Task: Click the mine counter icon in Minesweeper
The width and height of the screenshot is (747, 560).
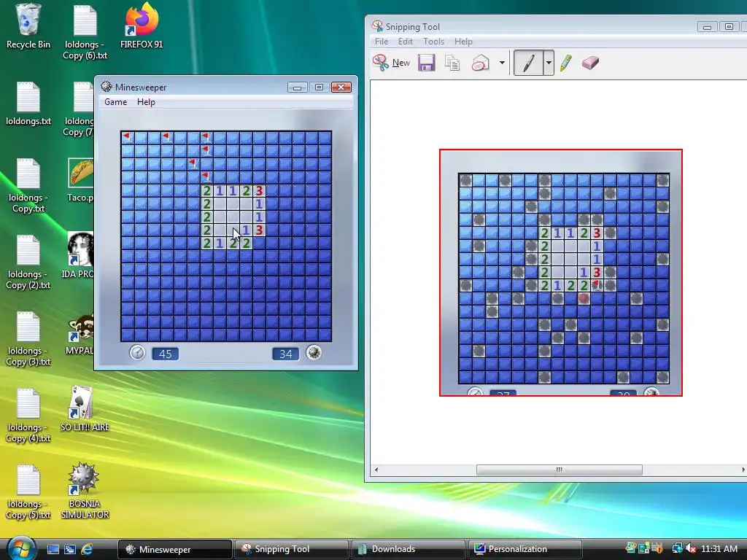Action: tap(314, 353)
